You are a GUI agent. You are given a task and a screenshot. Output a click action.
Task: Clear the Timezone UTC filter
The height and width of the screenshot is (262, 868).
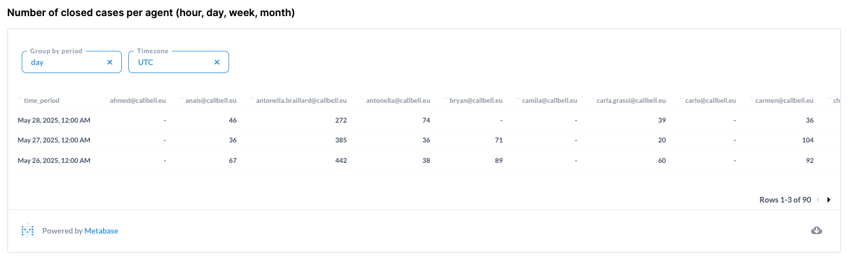217,63
